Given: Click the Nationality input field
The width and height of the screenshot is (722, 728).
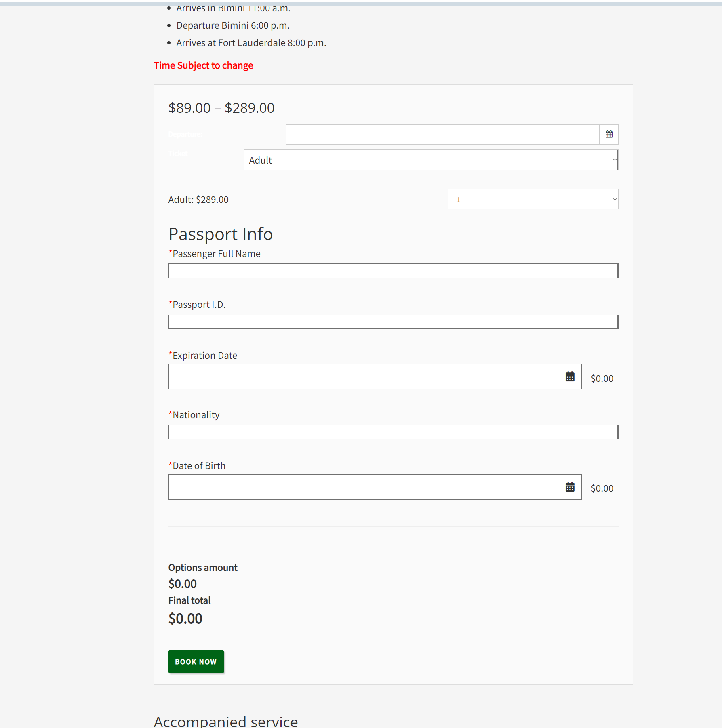Looking at the screenshot, I should [x=393, y=432].
